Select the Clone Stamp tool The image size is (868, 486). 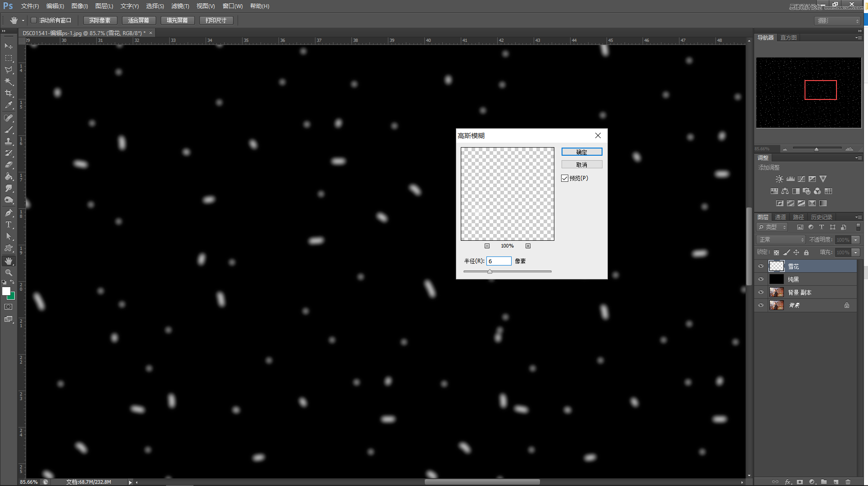point(9,141)
